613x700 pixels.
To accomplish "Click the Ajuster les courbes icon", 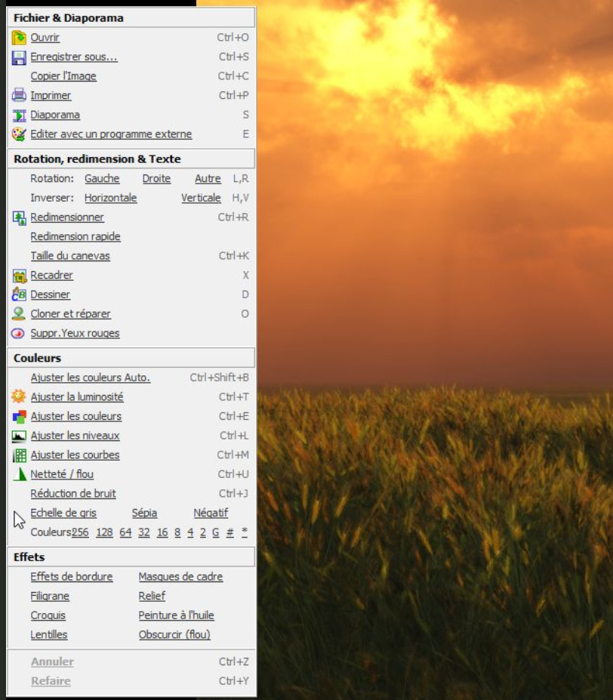I will [19, 455].
